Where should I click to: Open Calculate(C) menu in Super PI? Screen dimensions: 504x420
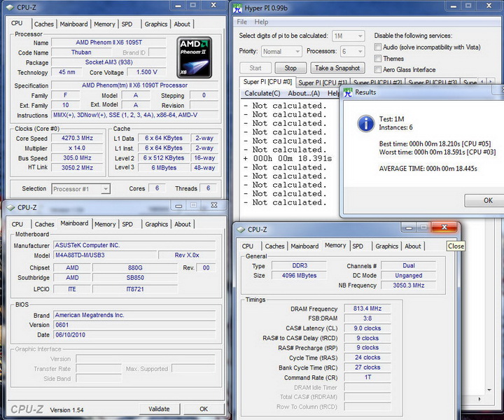click(x=262, y=93)
